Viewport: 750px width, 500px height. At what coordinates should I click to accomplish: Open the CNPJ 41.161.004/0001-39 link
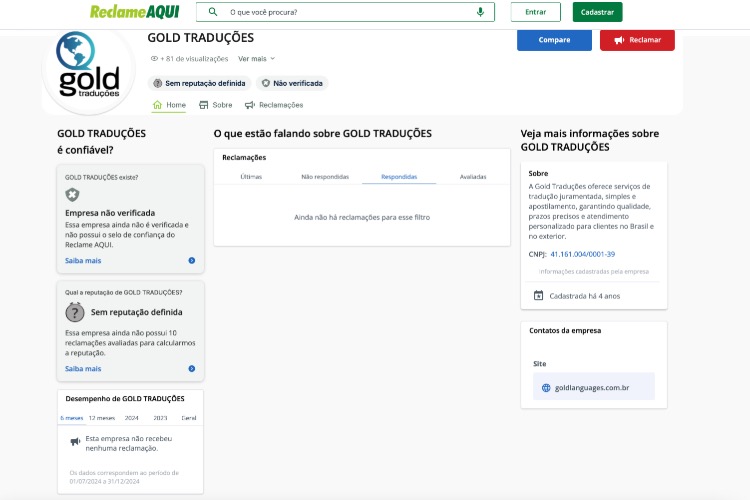583,255
